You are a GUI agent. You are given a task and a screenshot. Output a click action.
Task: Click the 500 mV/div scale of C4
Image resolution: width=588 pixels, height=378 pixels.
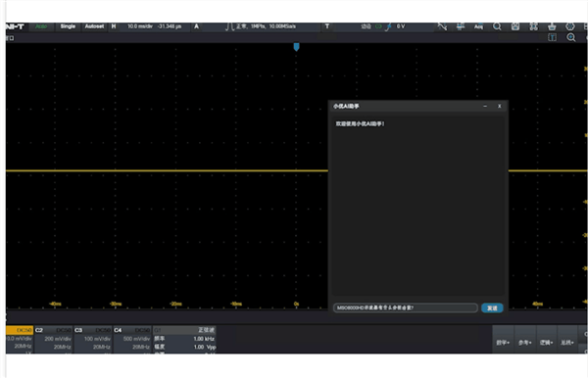click(x=136, y=339)
